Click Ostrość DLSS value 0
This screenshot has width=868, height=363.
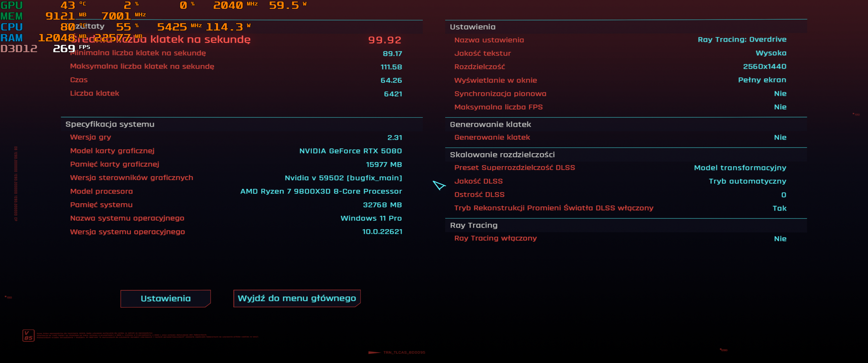click(x=783, y=195)
